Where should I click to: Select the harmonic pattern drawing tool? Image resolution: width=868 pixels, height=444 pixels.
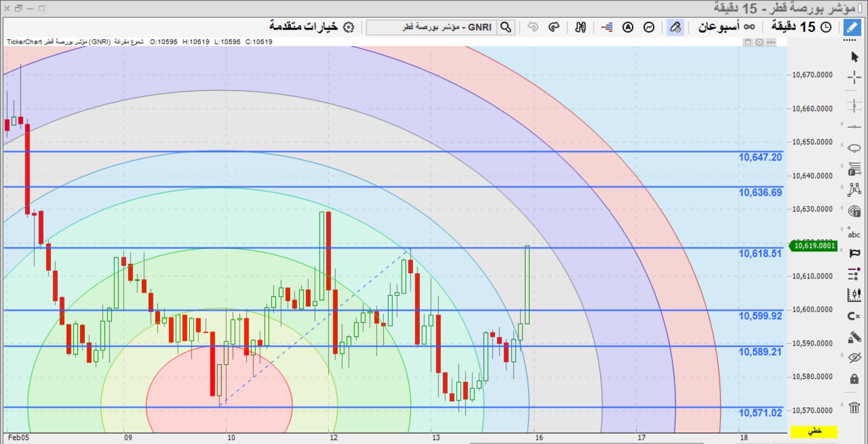click(854, 189)
